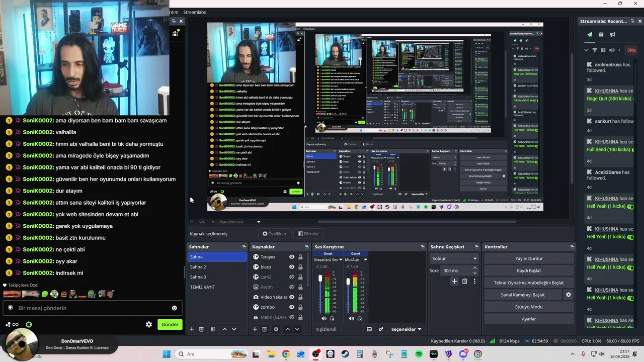Show the hidden Metin (GDI+) source
This screenshot has height=362, width=644.
[291, 317]
